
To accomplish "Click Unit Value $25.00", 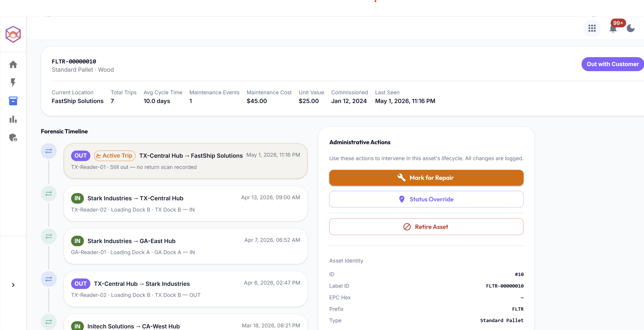I will [x=309, y=101].
